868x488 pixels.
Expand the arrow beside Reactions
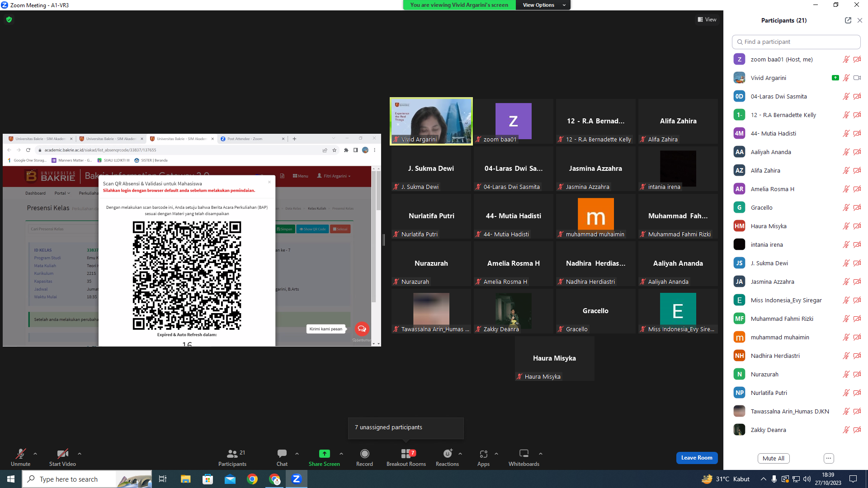pyautogui.click(x=460, y=454)
